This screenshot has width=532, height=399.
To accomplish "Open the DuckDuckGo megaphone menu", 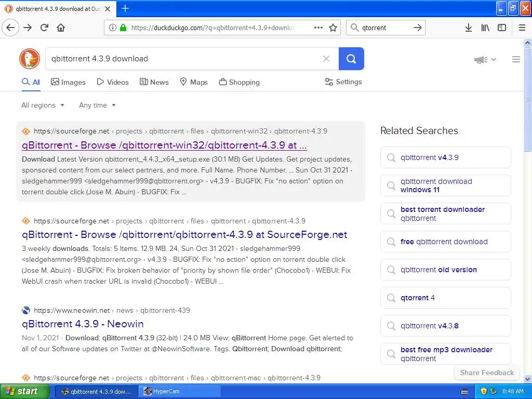I will (485, 60).
